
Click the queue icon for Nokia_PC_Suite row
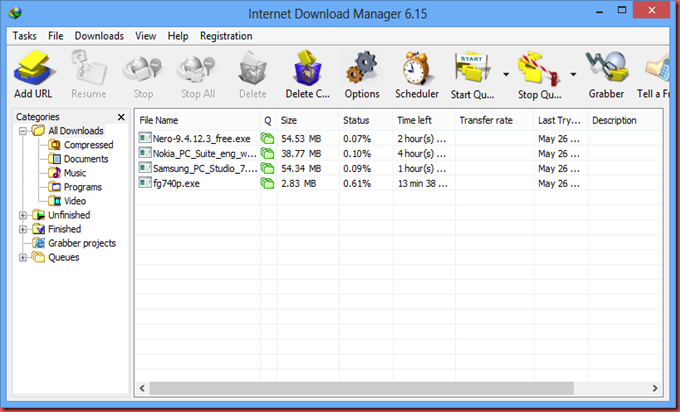[x=267, y=153]
